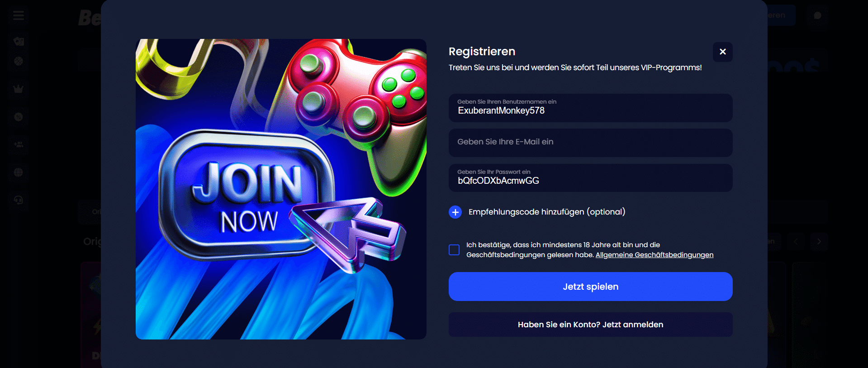Open the casino cards icon in sidebar

coord(19,41)
